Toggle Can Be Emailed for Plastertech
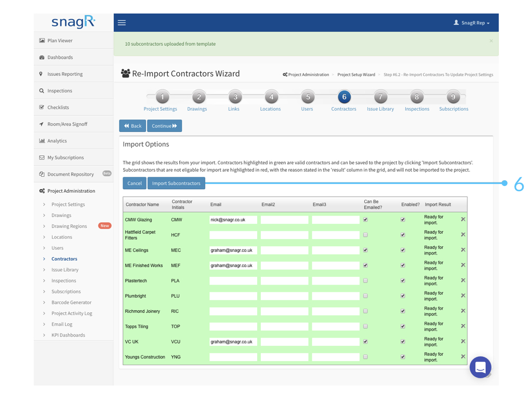 pos(365,281)
